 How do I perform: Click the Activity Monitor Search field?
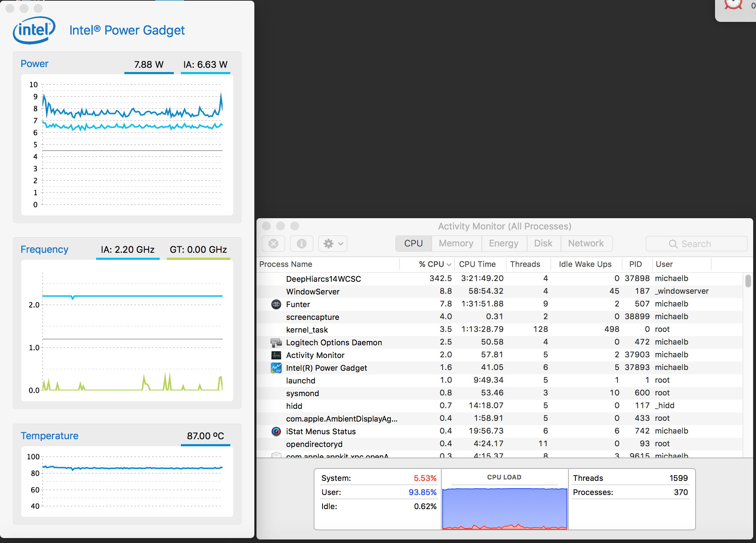(x=696, y=244)
